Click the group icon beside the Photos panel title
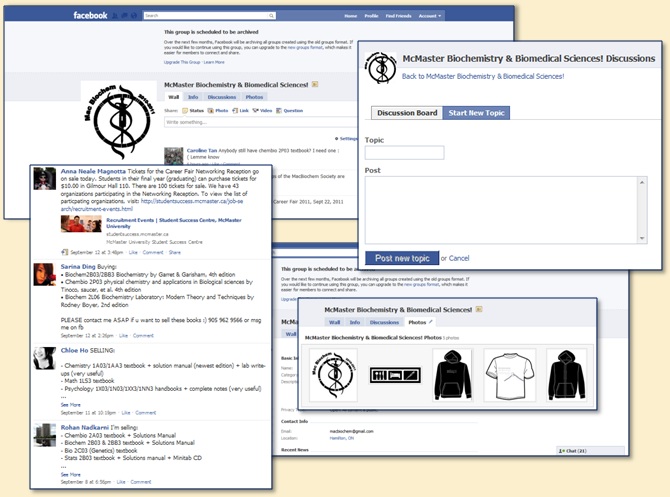The width and height of the screenshot is (670, 497). pyautogui.click(x=479, y=309)
